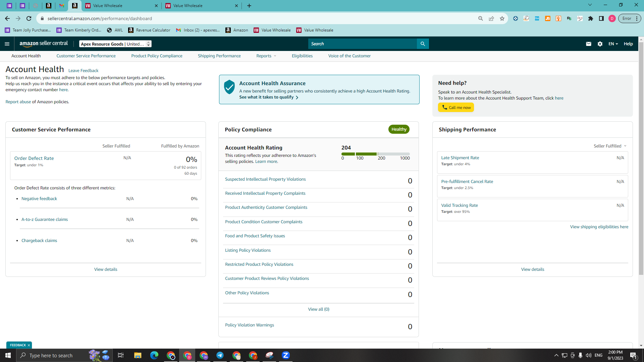644x362 pixels.
Task: Open Suspected Intellectual Property Violations
Action: [x=265, y=179]
